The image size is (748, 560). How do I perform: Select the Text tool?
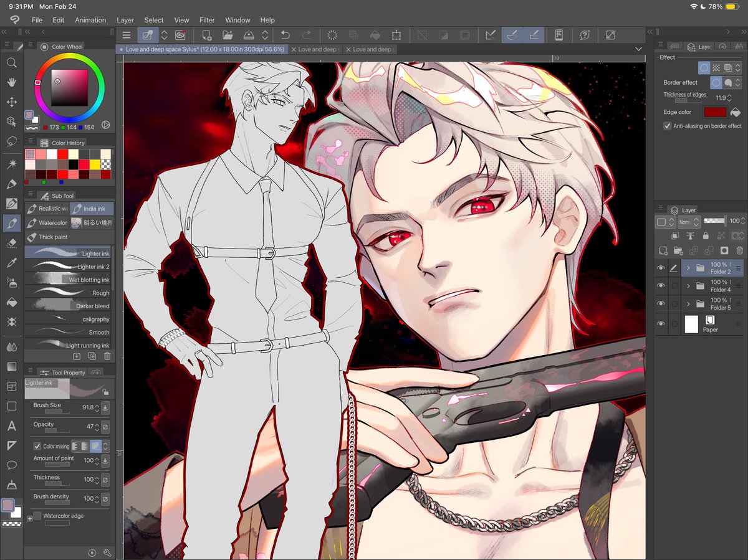click(x=11, y=426)
